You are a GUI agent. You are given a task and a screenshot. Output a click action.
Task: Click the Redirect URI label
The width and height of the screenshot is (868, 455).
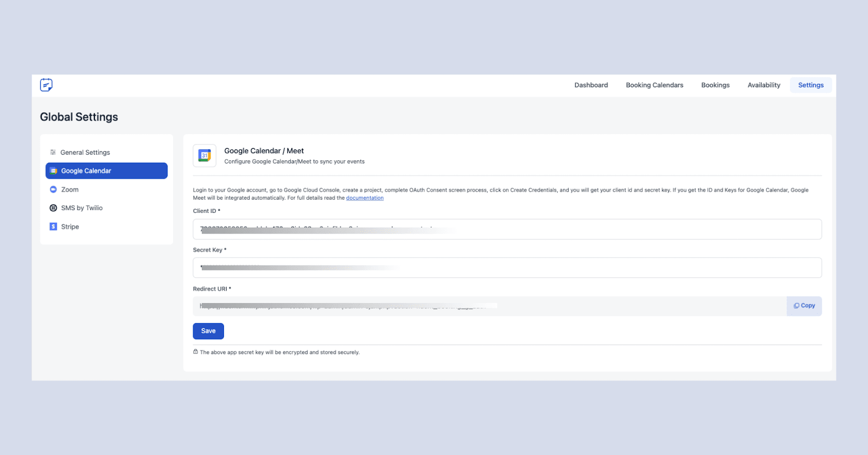(x=212, y=289)
